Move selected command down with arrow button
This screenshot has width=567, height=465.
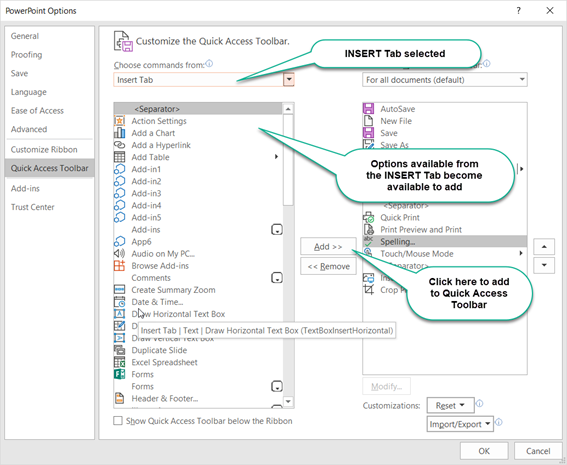pyautogui.click(x=544, y=265)
